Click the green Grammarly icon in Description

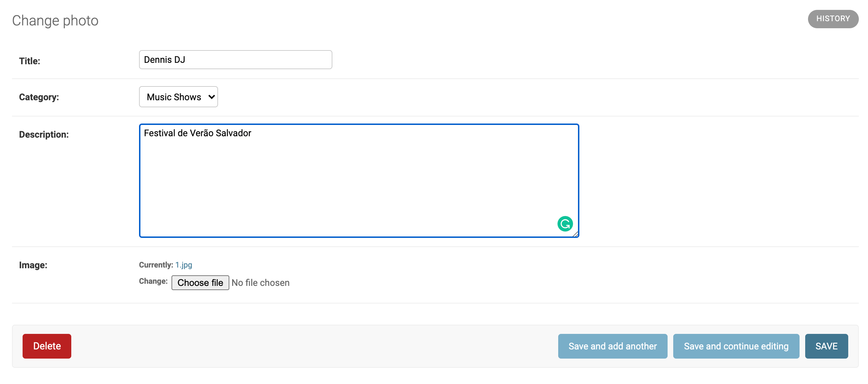tap(565, 224)
